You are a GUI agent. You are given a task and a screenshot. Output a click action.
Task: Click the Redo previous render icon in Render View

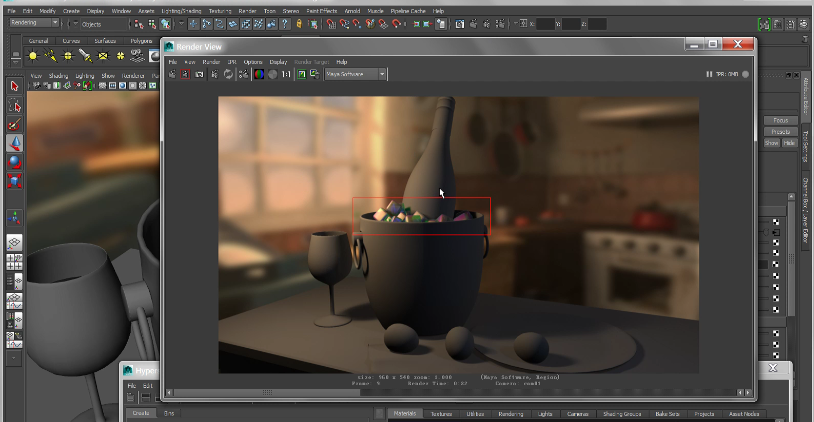coord(172,74)
